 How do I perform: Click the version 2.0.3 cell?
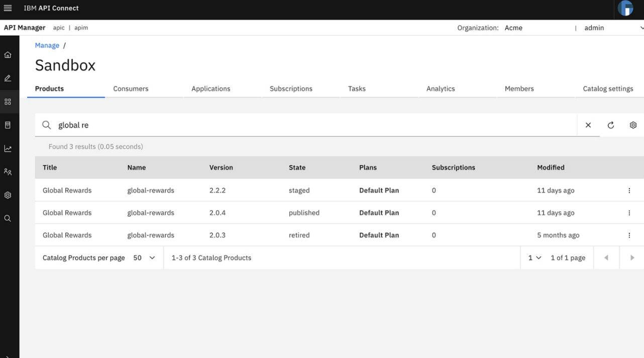click(218, 235)
